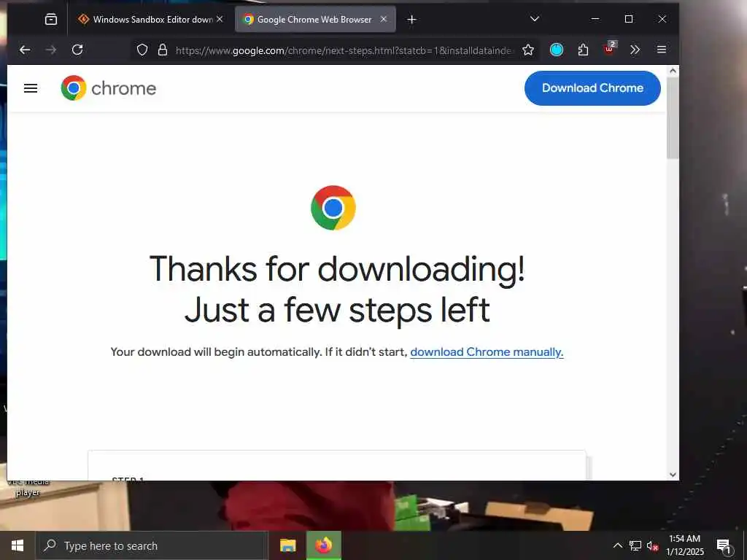The height and width of the screenshot is (560, 747).
Task: Go back to the previous page
Action: [25, 50]
